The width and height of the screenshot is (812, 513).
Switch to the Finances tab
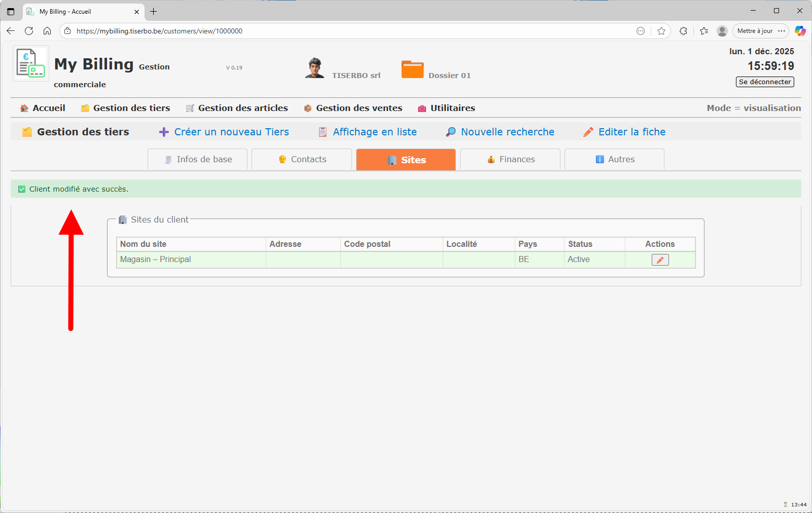coord(510,159)
